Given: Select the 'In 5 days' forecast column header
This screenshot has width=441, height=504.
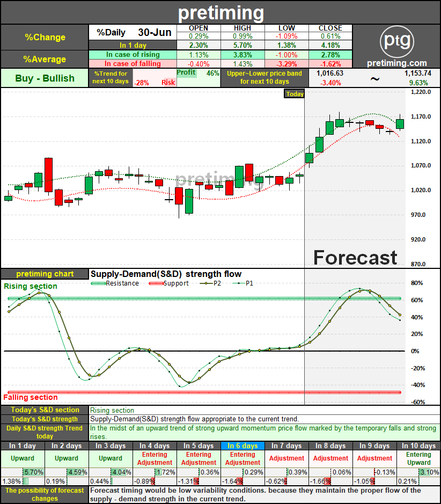Looking at the screenshot, I should (x=199, y=446).
